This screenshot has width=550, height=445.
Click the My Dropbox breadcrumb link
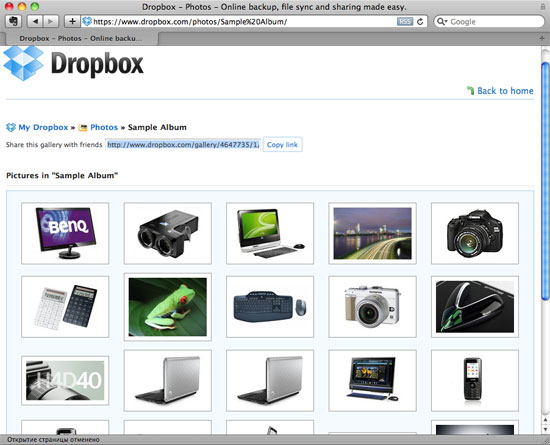point(43,127)
